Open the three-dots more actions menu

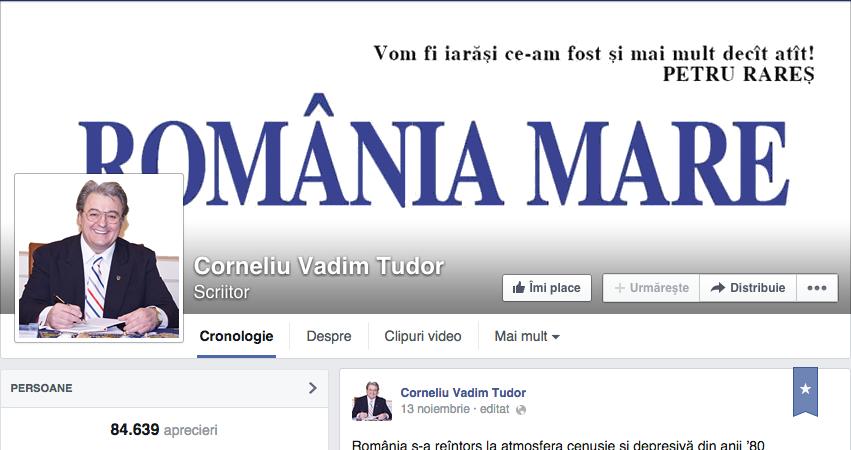pyautogui.click(x=817, y=288)
